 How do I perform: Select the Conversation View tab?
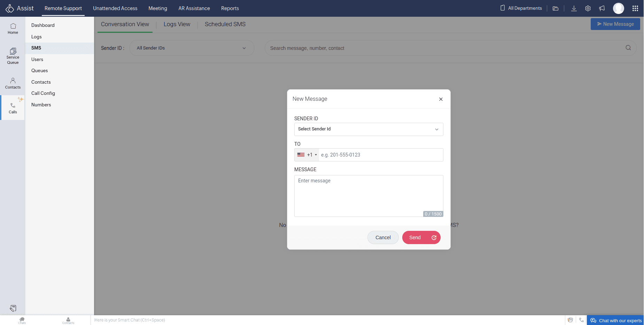click(125, 24)
